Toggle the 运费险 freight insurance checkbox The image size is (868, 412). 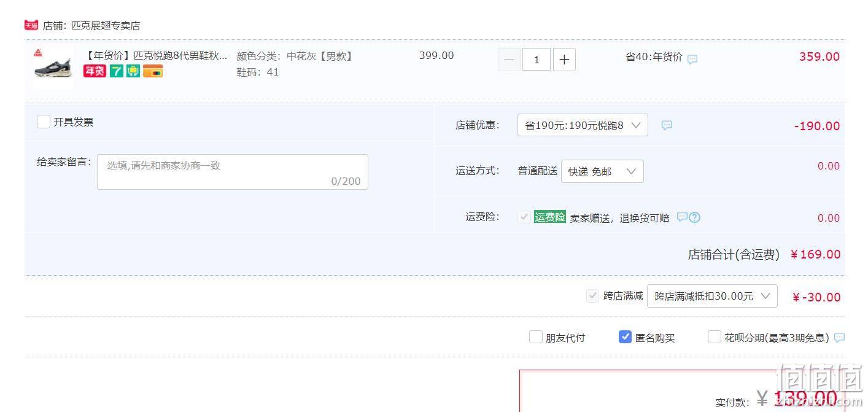tap(524, 217)
